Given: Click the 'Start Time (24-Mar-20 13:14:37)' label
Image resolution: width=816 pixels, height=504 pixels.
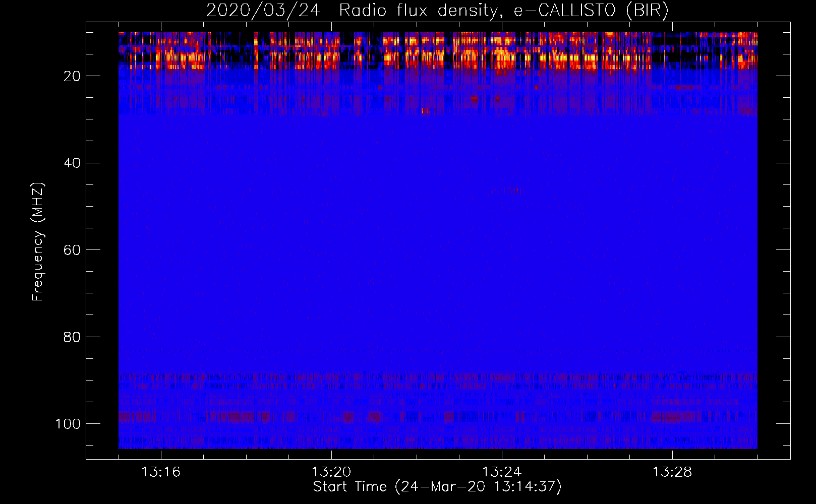Looking at the screenshot, I should click(x=437, y=487).
